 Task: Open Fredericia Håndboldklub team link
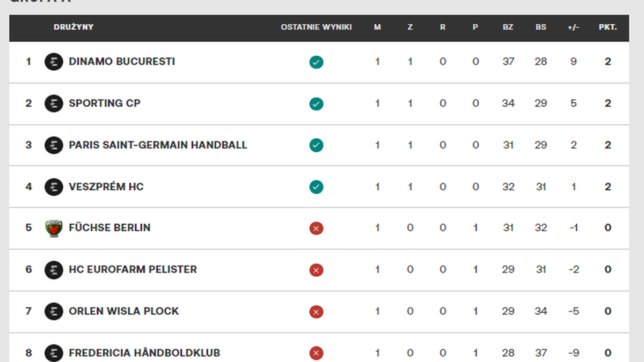pos(144,353)
